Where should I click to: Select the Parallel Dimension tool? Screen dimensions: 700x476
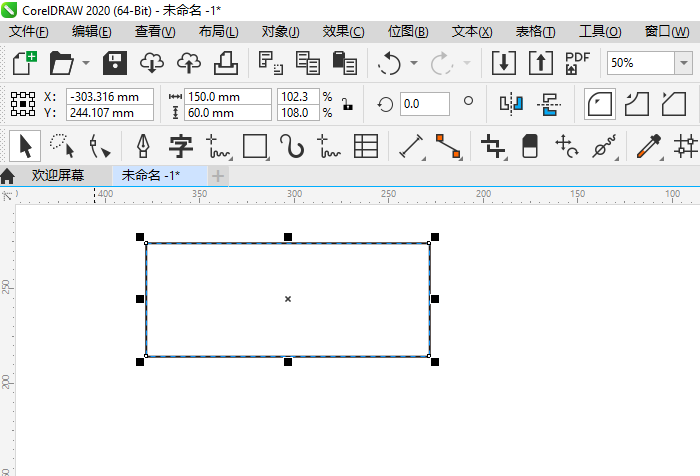tap(411, 146)
